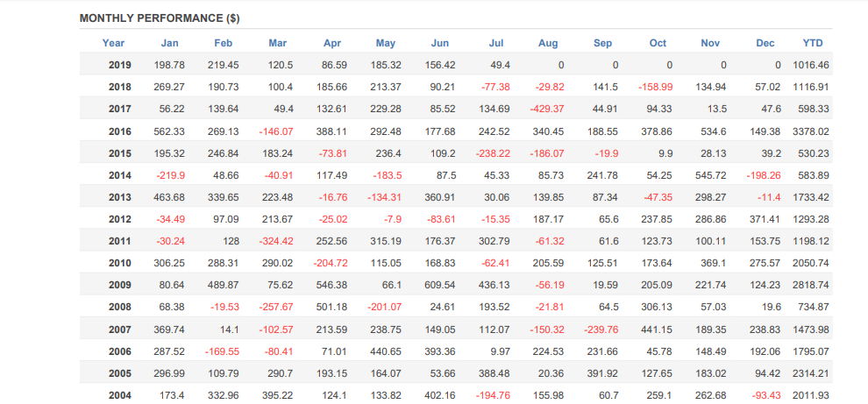The width and height of the screenshot is (868, 404).
Task: Click the Oct column header
Action: pos(658,43)
